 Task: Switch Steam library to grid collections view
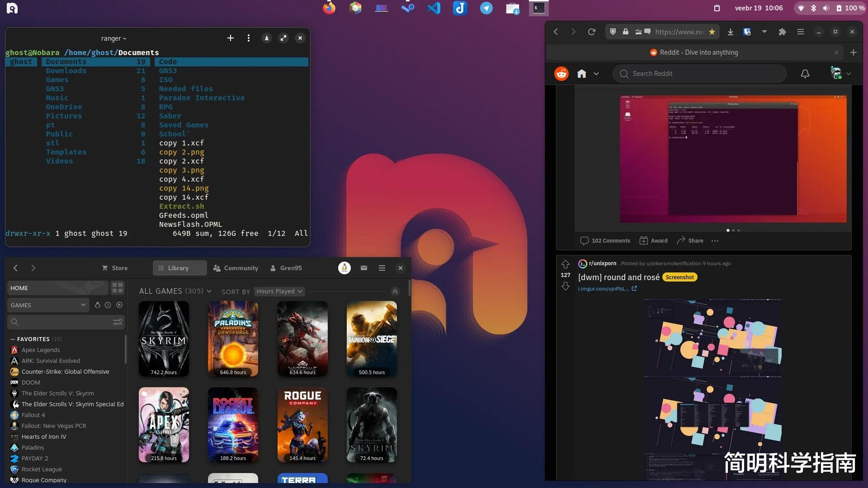(118, 288)
